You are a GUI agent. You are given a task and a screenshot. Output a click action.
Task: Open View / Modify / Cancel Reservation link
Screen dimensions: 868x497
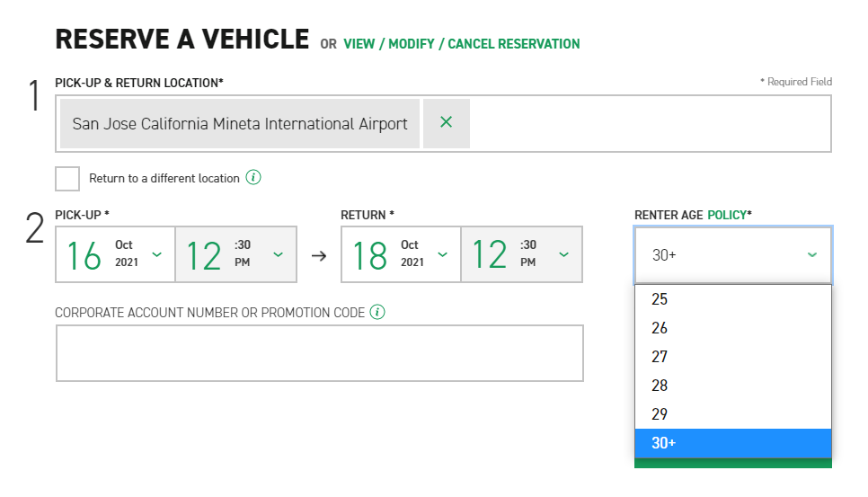pyautogui.click(x=461, y=43)
